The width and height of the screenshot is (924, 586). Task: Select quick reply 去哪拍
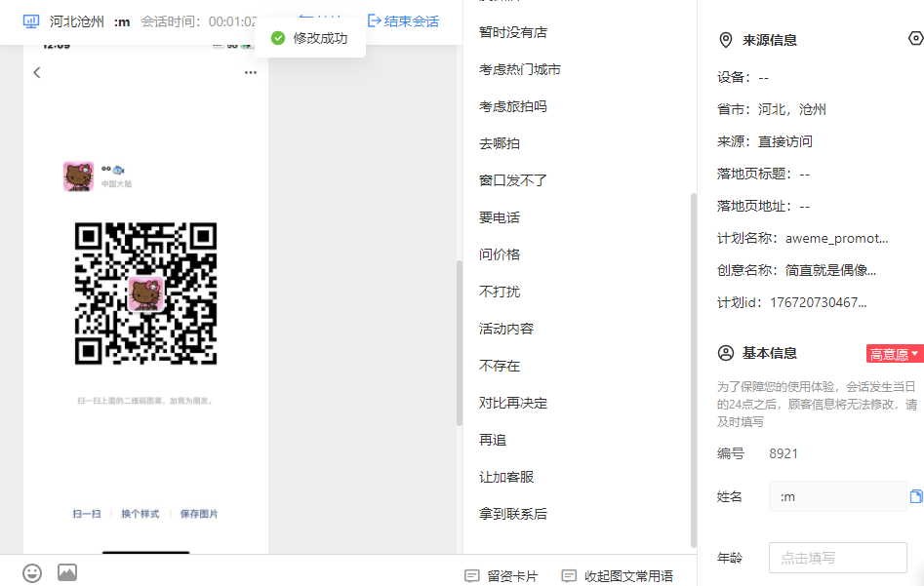tap(500, 143)
